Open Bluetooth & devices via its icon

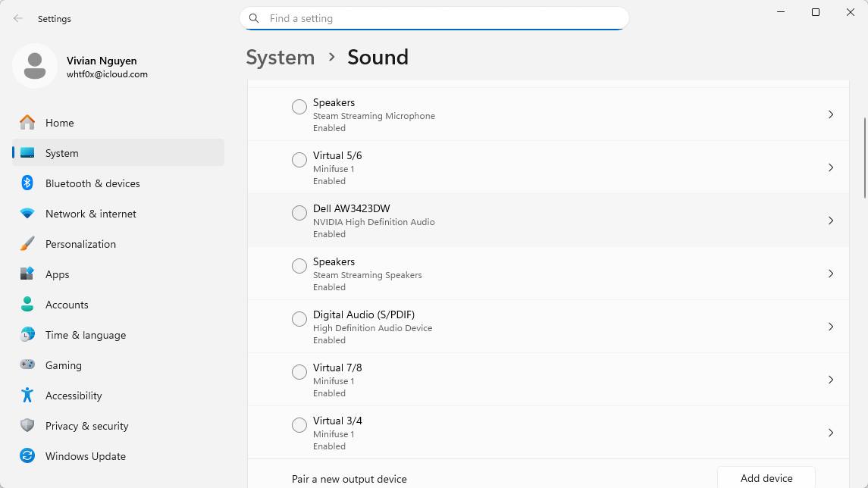(27, 183)
